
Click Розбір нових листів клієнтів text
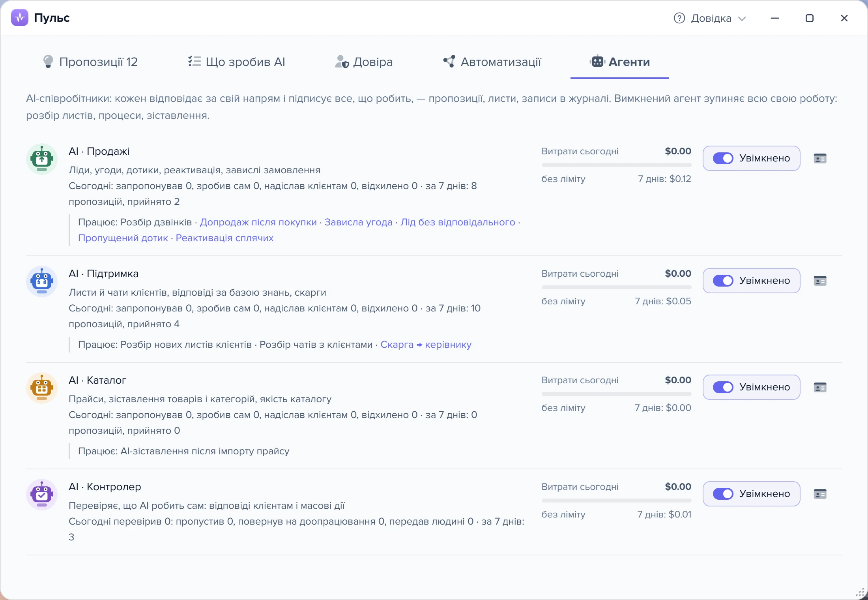pyautogui.click(x=186, y=345)
